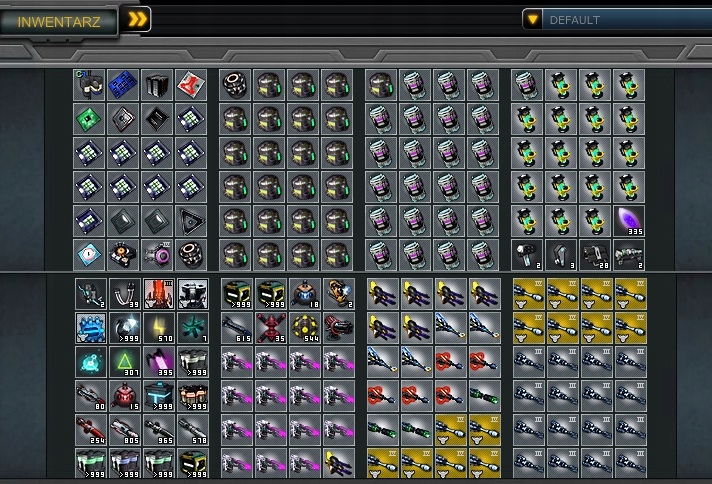Open the DEFAULT dropdown arrow
Image resolution: width=712 pixels, height=484 pixels.
pos(532,20)
